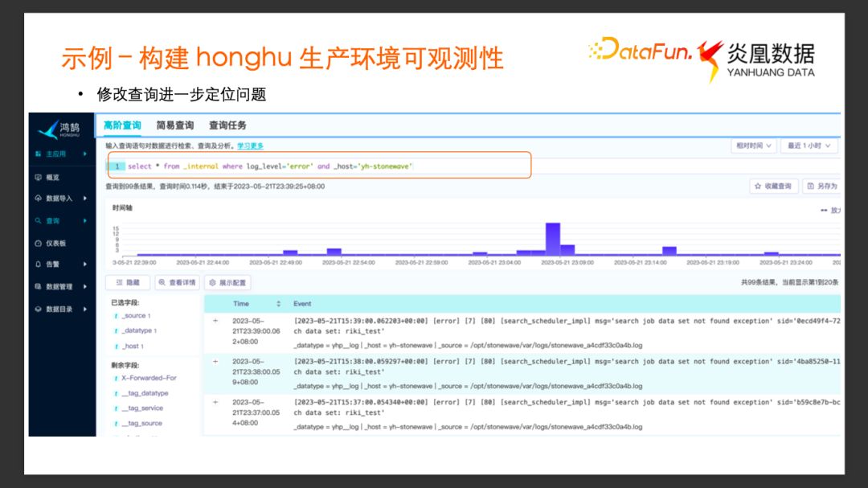Click the type icon beside __tag_source
868x488 pixels.
click(117, 423)
